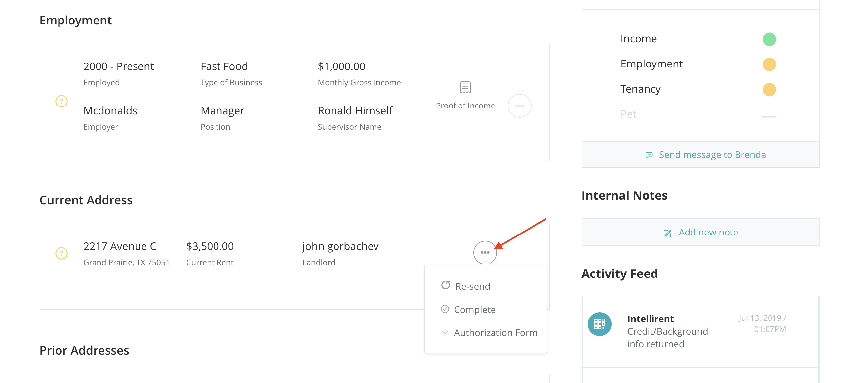The image size is (868, 383).
Task: Select Complete in the address menu
Action: click(x=474, y=310)
